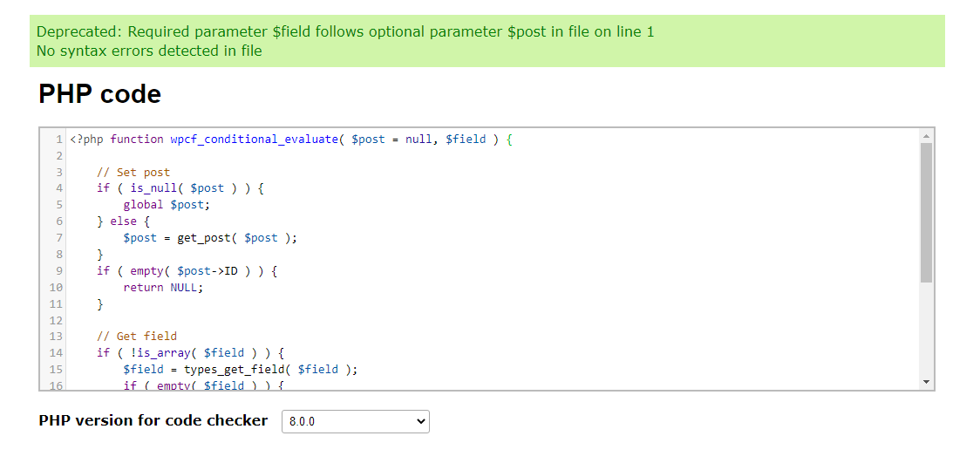The image size is (980, 470).
Task: Click the Deprecated warning message text
Action: (x=345, y=32)
